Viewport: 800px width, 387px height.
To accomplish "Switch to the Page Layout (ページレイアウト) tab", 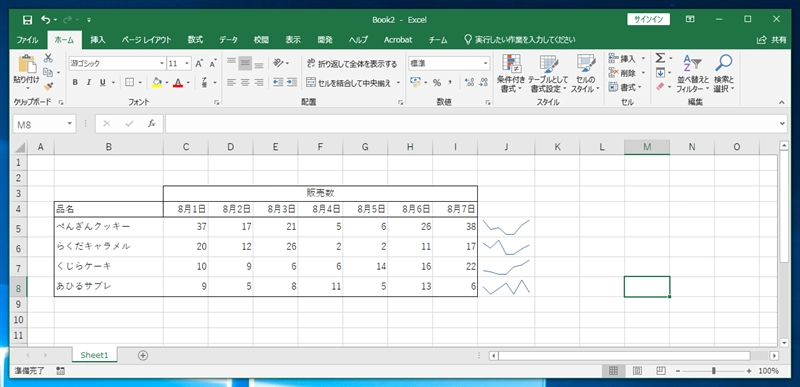I will point(146,40).
